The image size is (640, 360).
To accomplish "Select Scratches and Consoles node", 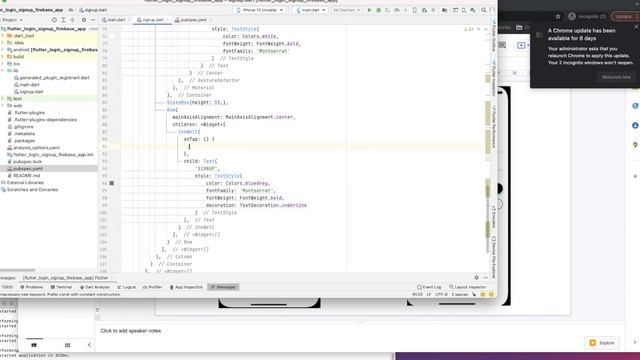I will pyautogui.click(x=32, y=190).
